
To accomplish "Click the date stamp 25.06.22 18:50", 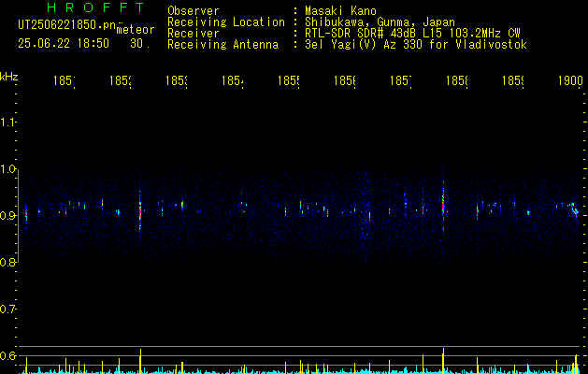I will coord(64,44).
